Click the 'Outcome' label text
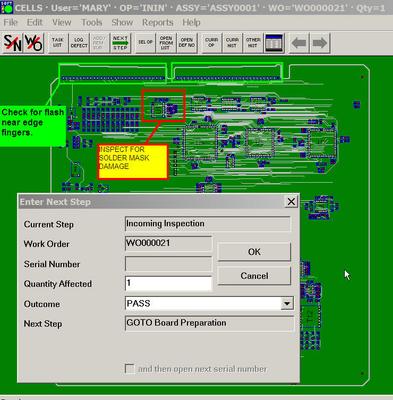This screenshot has height=400, width=393. [x=42, y=304]
